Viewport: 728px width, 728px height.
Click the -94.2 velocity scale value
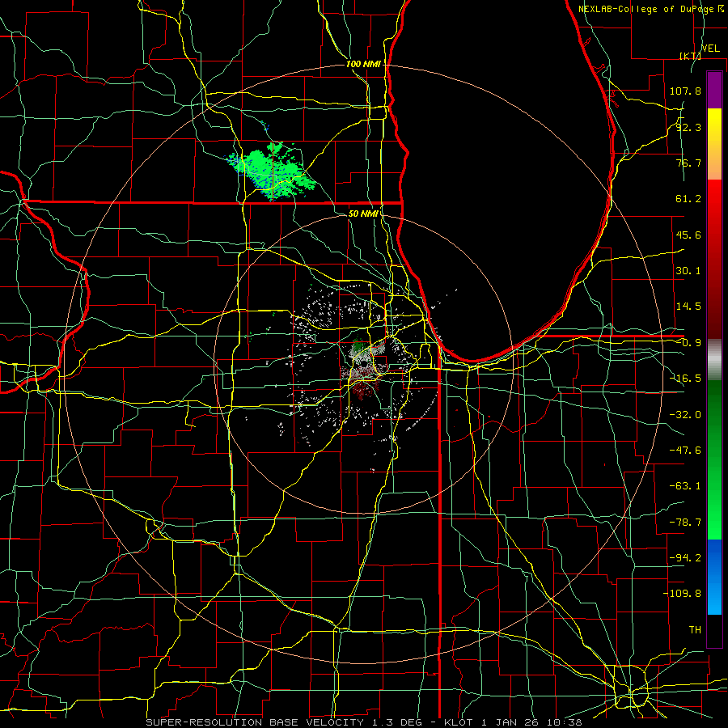pyautogui.click(x=685, y=557)
